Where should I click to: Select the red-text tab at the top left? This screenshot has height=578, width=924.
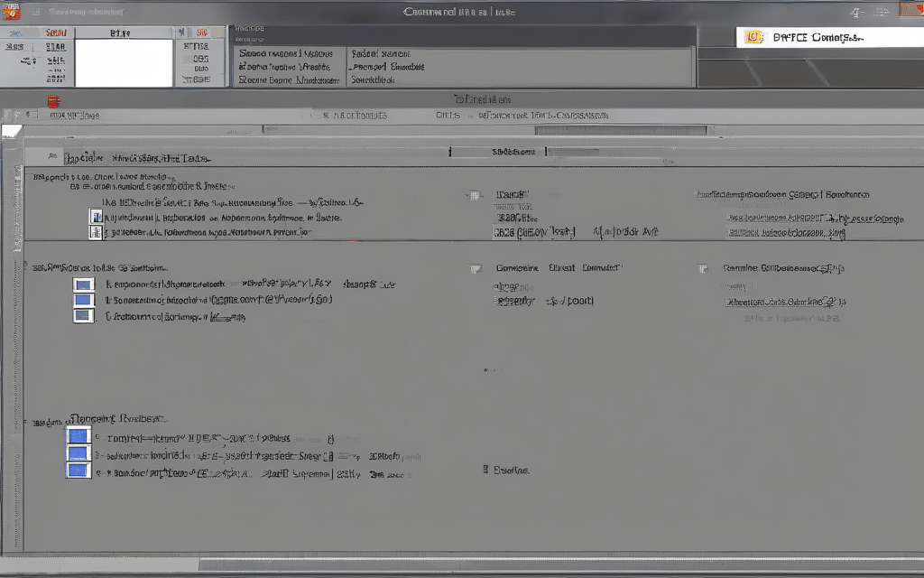tap(56, 33)
